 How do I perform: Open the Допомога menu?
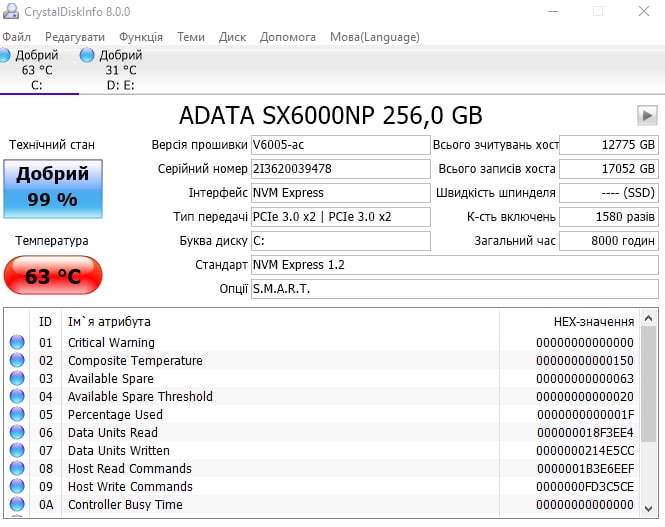[288, 37]
